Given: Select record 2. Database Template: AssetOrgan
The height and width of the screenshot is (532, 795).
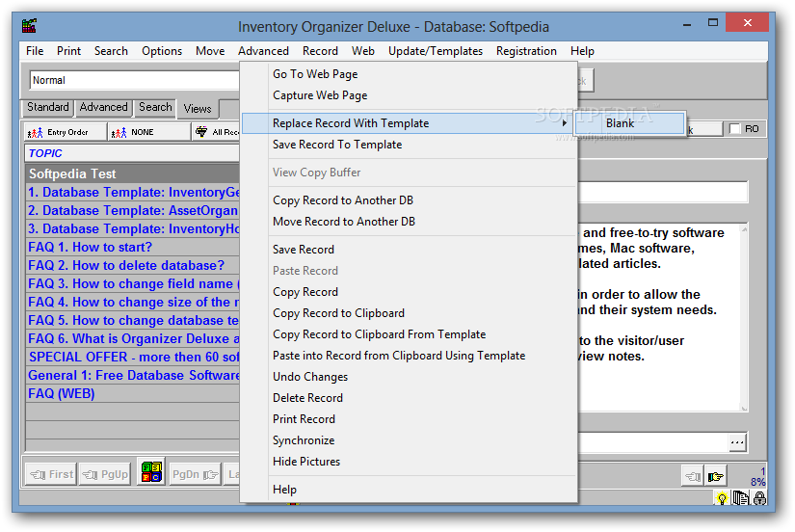Looking at the screenshot, I should click(132, 210).
